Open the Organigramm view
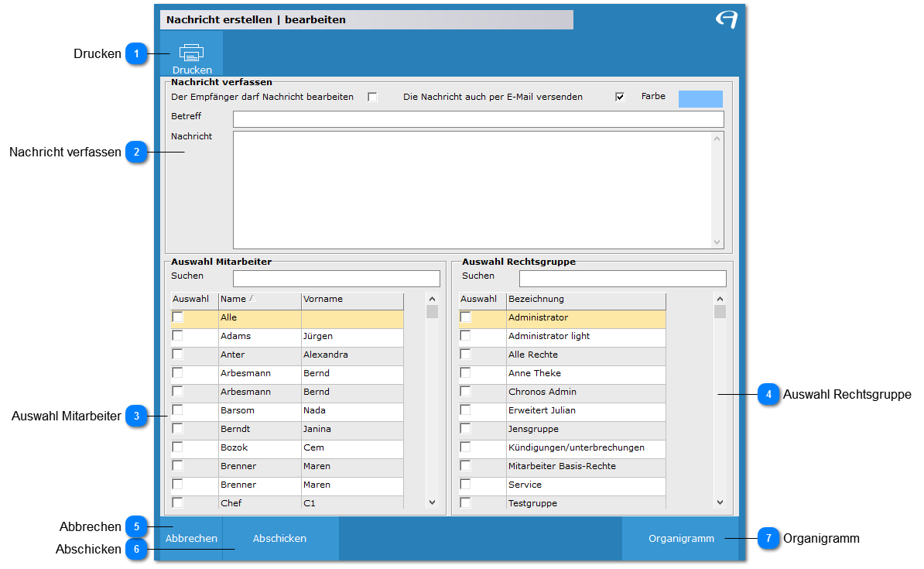Screen dimensions: 924x569 [x=681, y=538]
